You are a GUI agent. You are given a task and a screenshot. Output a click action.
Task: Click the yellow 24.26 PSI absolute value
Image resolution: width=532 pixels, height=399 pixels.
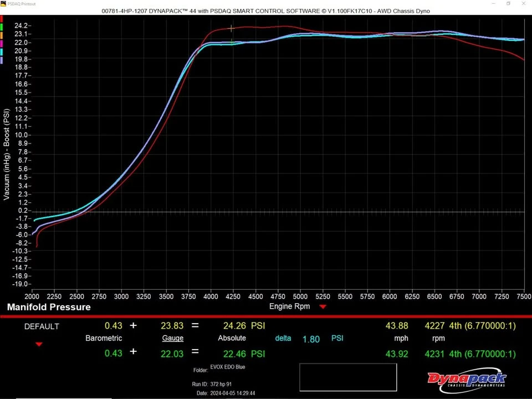click(244, 326)
